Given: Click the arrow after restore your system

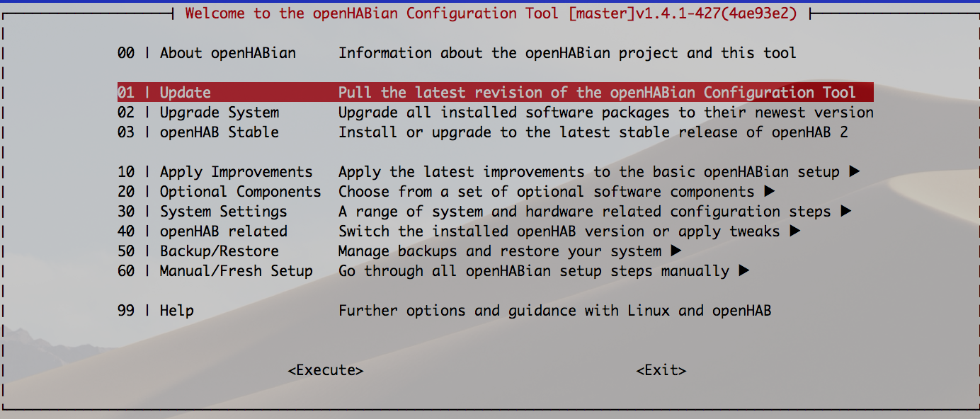Looking at the screenshot, I should click(676, 251).
